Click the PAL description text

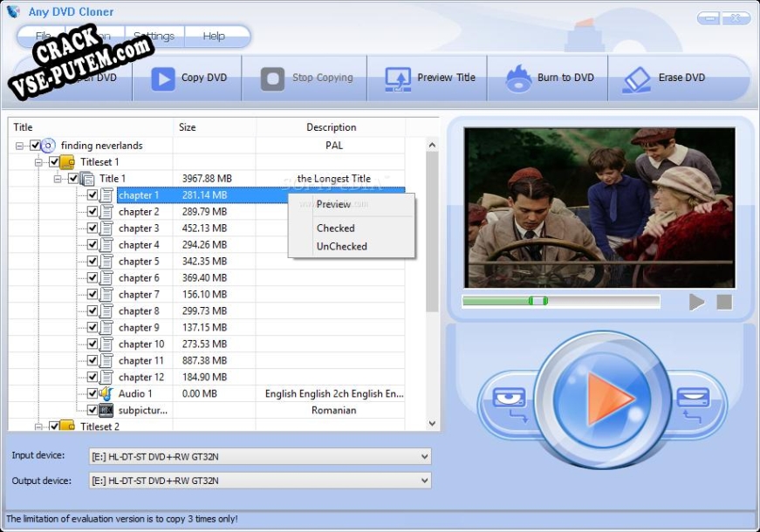(x=334, y=146)
